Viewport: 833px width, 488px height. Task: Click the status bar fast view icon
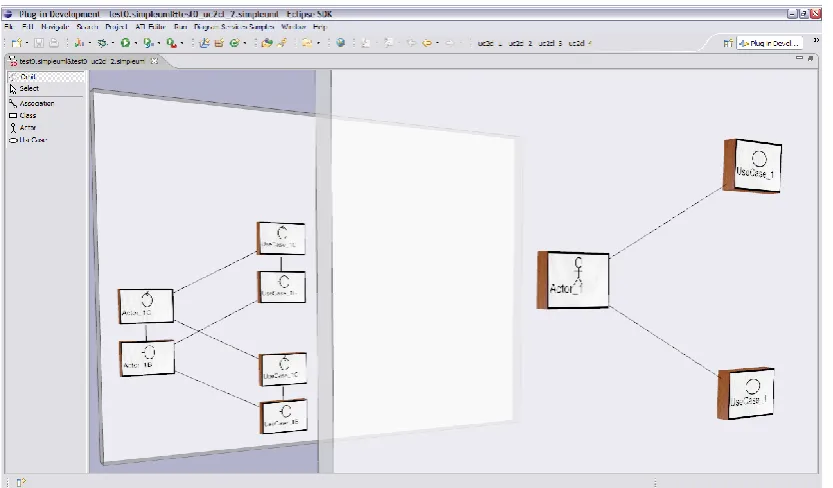(x=21, y=482)
